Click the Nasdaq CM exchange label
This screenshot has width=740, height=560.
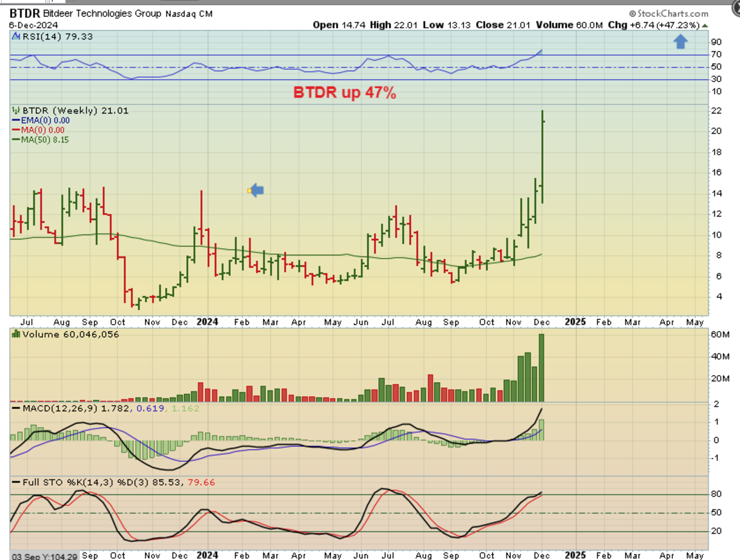point(189,14)
